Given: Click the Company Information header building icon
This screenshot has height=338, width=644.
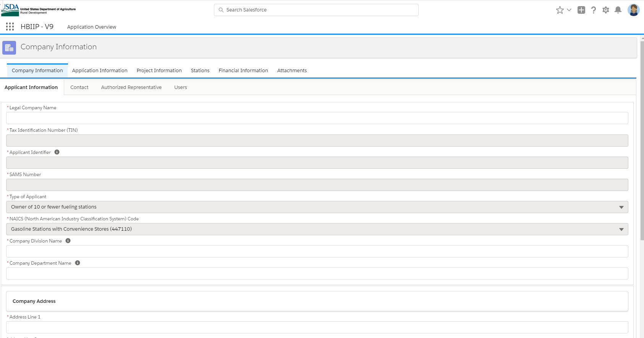Looking at the screenshot, I should pyautogui.click(x=9, y=48).
